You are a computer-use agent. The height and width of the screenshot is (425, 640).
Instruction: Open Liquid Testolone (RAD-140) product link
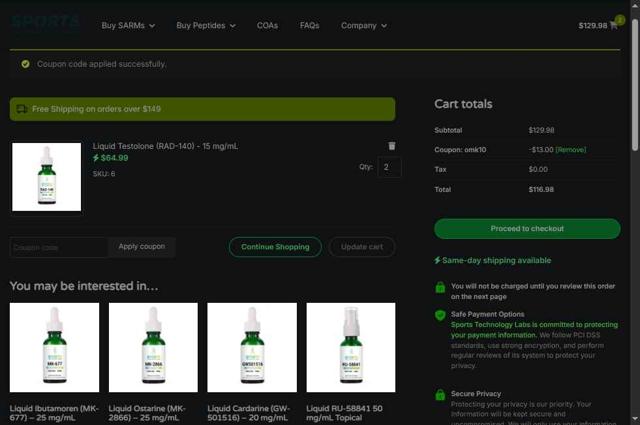(x=165, y=146)
